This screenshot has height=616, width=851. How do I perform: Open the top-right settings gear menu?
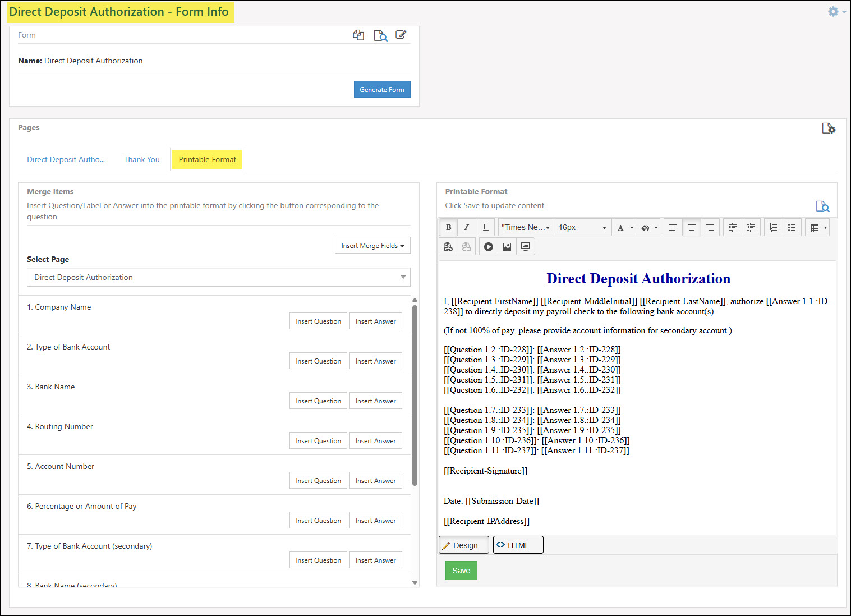(836, 12)
